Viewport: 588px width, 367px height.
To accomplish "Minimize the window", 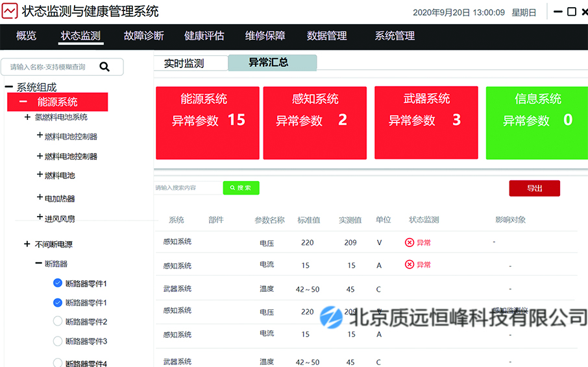I will point(558,12).
